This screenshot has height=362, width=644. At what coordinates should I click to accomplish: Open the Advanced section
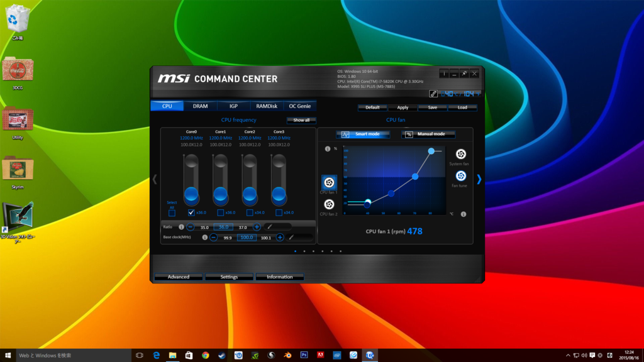[x=179, y=277]
